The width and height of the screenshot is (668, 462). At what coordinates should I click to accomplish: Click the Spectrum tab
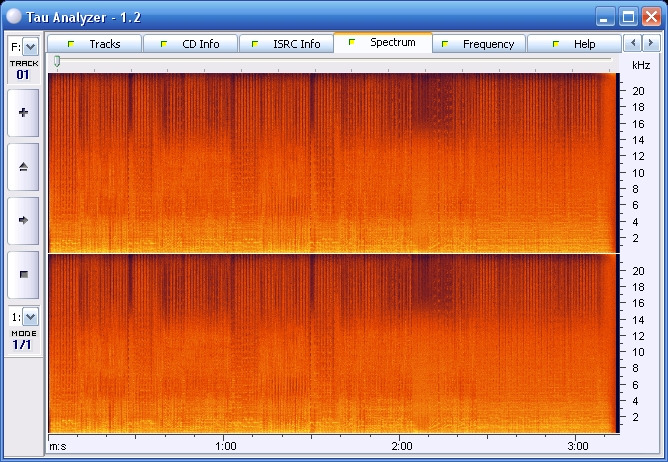382,43
